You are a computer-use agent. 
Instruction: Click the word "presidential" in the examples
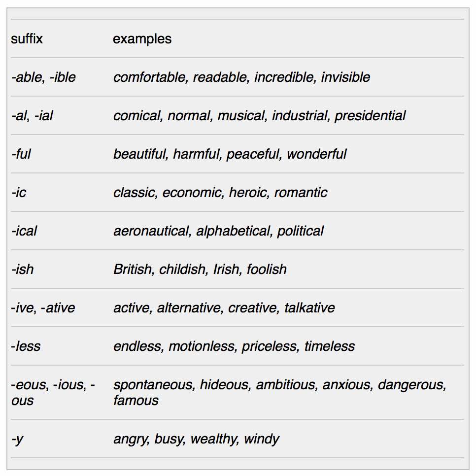pyautogui.click(x=370, y=116)
